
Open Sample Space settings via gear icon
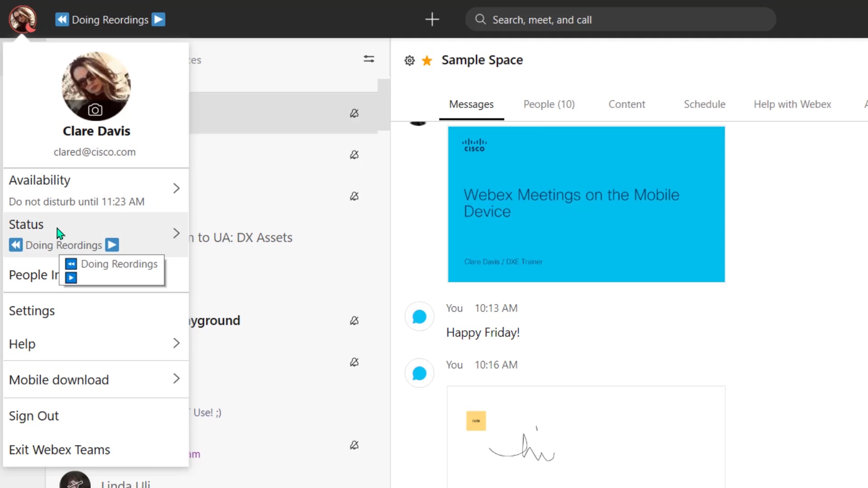click(409, 60)
